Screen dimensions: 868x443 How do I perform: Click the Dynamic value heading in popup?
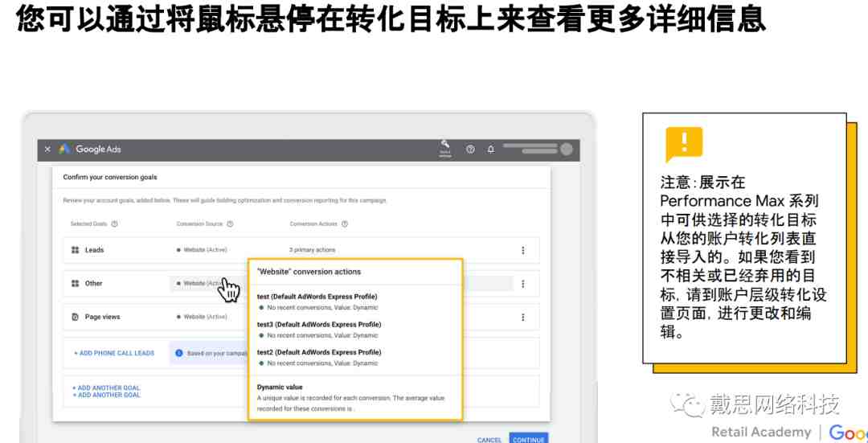point(280,387)
